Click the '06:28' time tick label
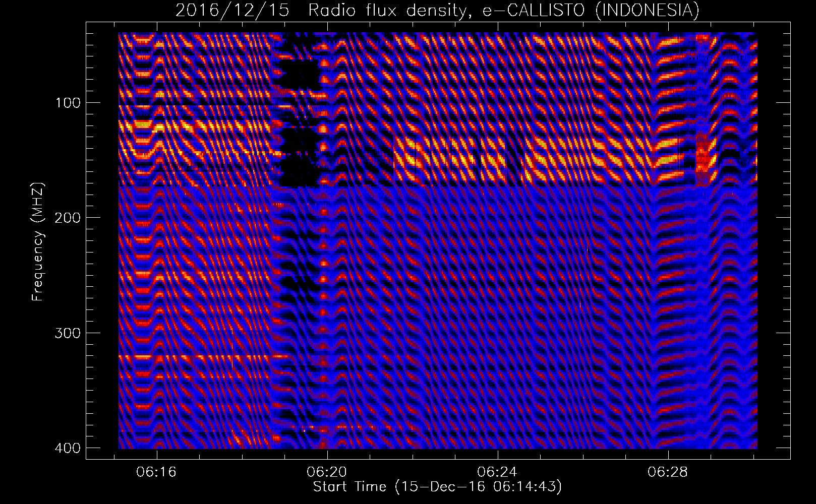Screen dimensions: 816x504 tap(668, 472)
